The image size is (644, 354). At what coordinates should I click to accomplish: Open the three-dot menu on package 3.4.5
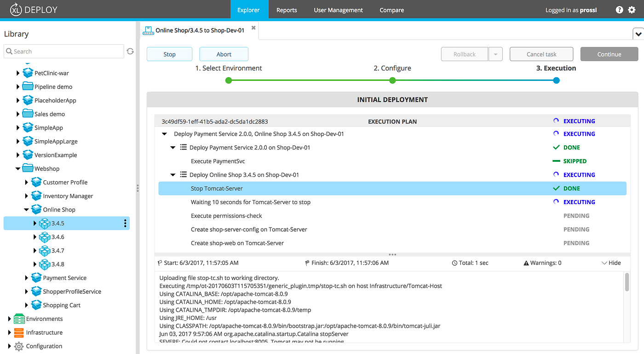coord(125,223)
